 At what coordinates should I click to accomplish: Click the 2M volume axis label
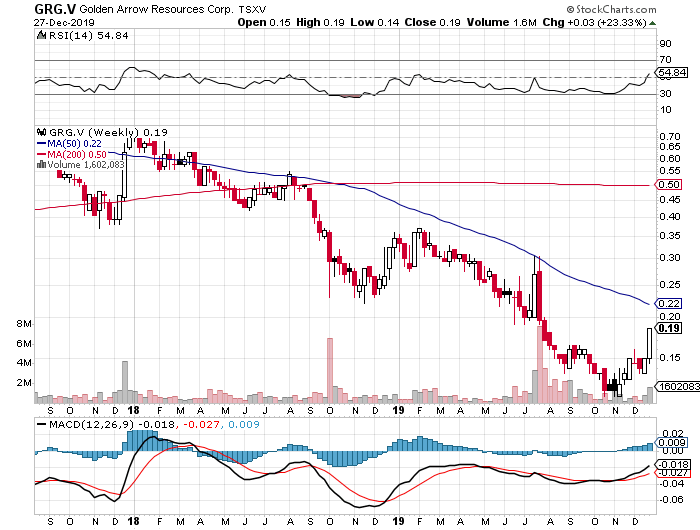point(24,383)
